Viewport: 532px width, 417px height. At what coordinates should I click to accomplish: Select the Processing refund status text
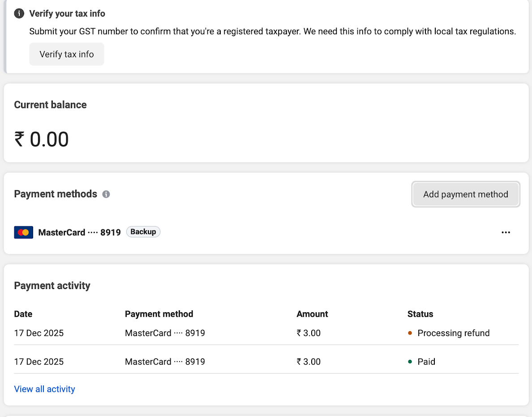(453, 333)
